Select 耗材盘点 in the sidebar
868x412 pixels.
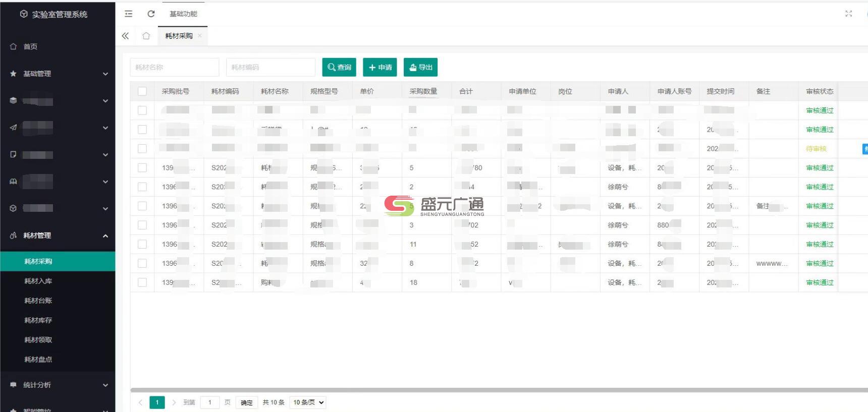pyautogui.click(x=38, y=360)
